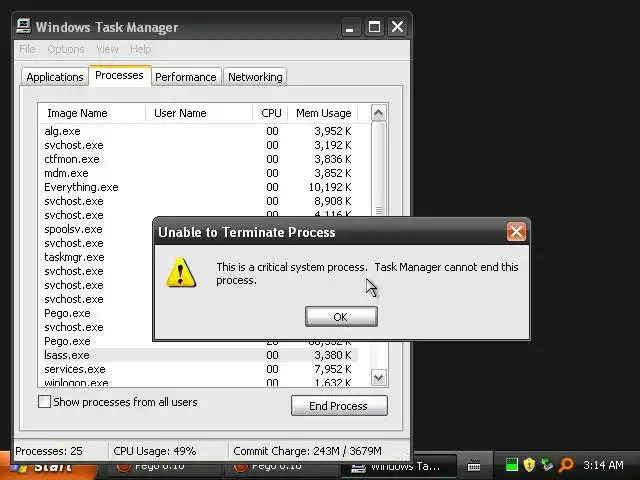640x480 pixels.
Task: Maximize the Windows Task Manager window
Action: click(x=374, y=27)
